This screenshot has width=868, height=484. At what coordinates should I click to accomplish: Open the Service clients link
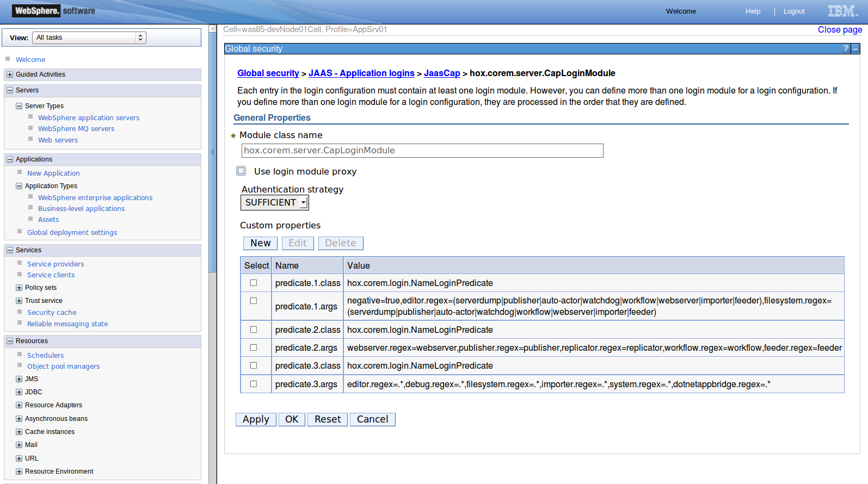51,275
